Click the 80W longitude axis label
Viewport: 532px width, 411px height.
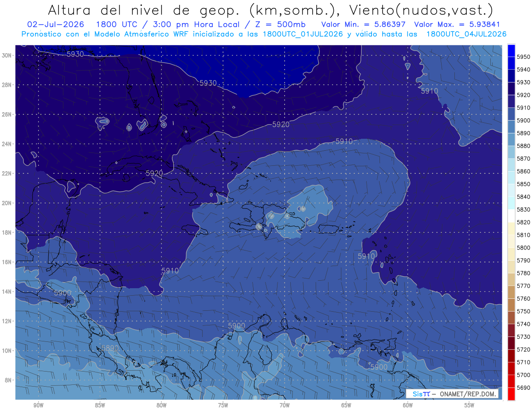pyautogui.click(x=162, y=405)
